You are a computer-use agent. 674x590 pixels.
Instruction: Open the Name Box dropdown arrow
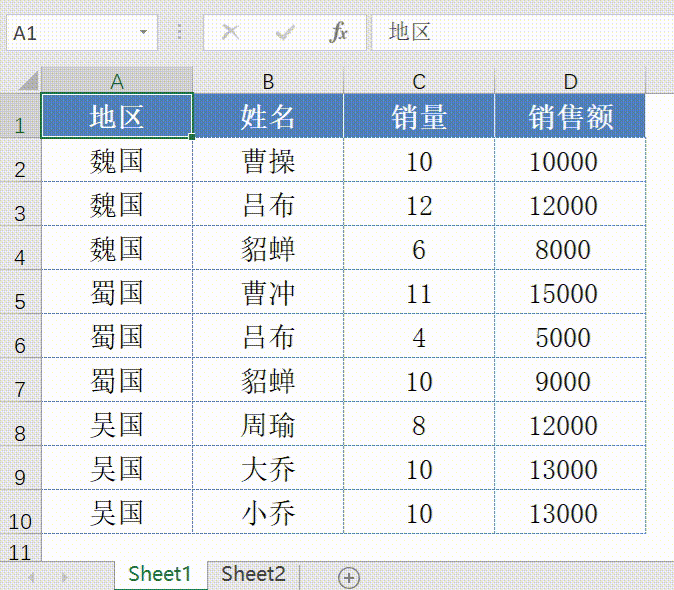coord(143,33)
